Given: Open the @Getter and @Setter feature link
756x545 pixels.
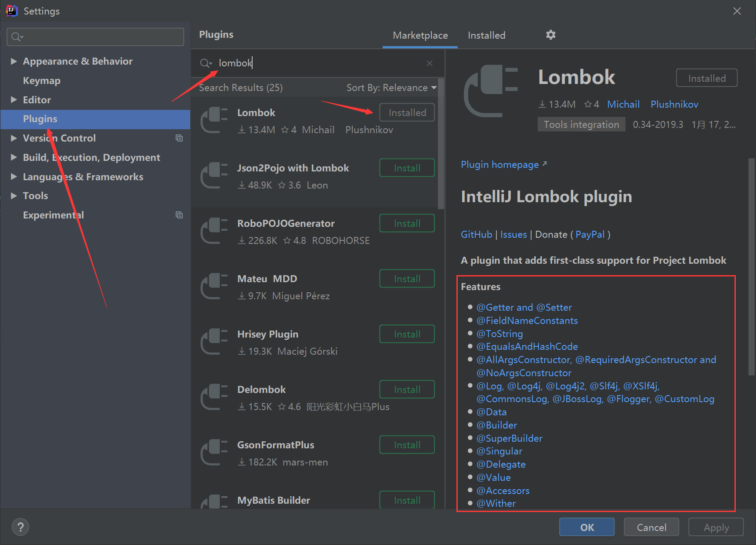Looking at the screenshot, I should pyautogui.click(x=524, y=307).
